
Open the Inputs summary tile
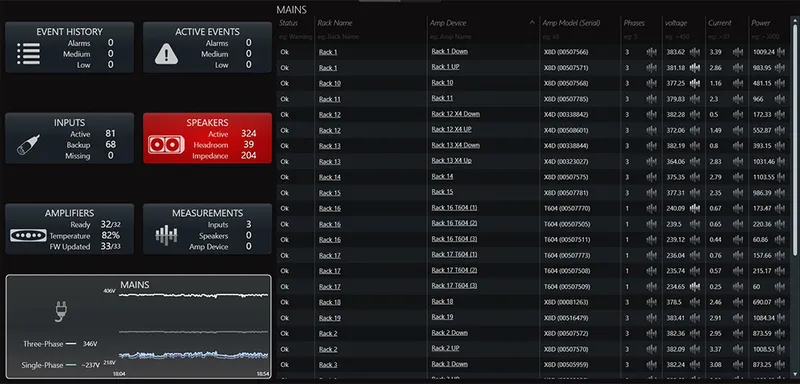(x=69, y=138)
